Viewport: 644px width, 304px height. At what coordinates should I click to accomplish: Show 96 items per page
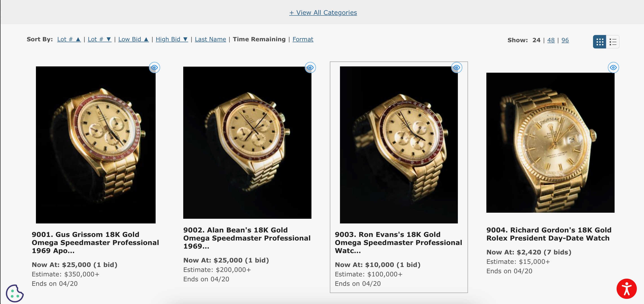tap(565, 40)
